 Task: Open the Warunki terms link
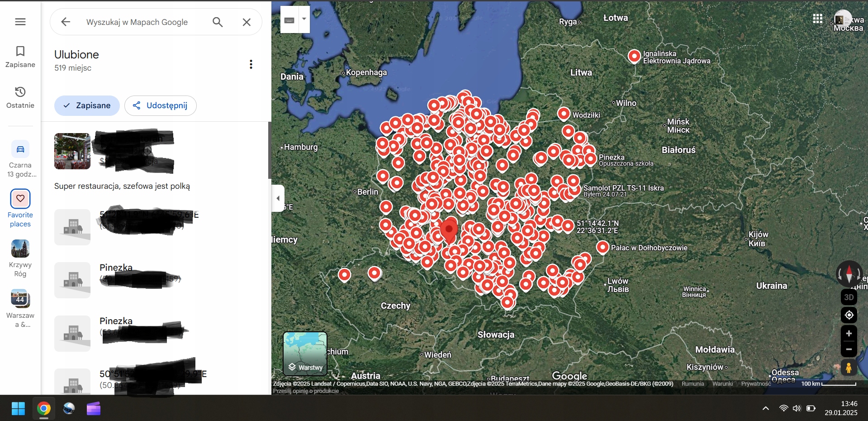pos(722,384)
